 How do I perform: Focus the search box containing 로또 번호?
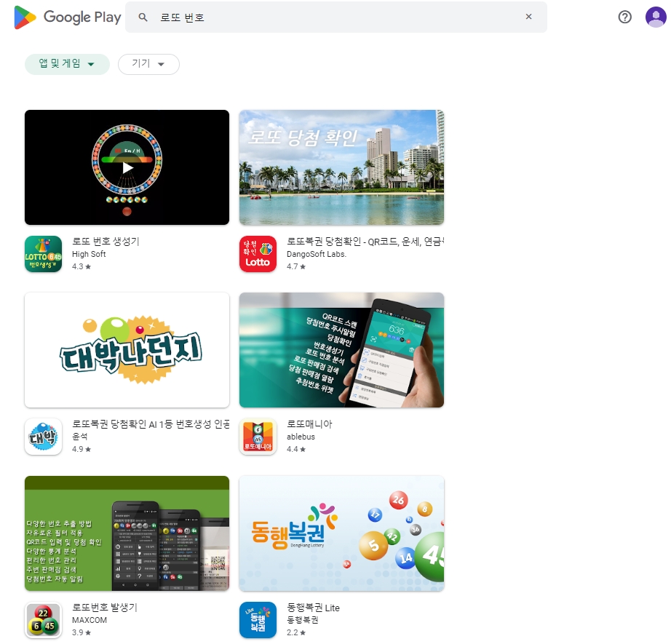pos(336,17)
